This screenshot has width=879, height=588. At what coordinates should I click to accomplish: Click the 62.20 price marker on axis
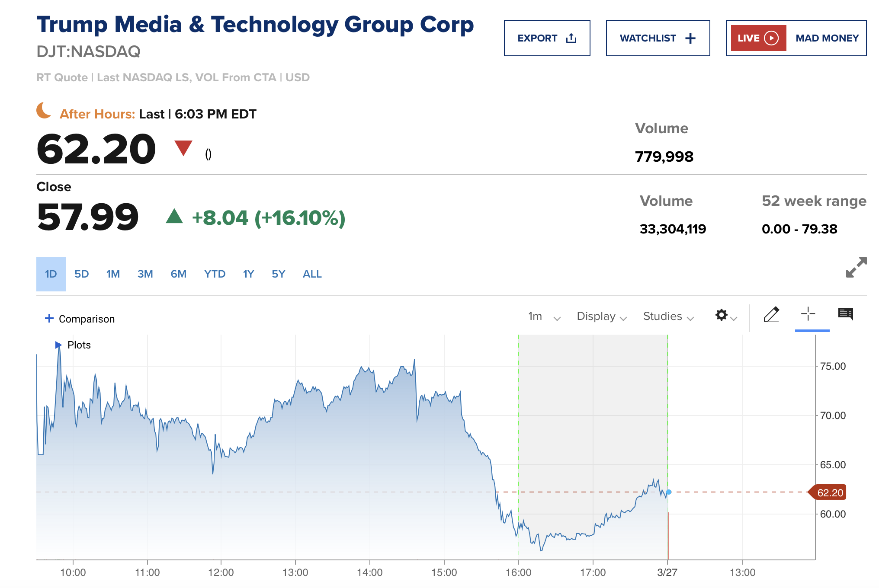click(829, 492)
